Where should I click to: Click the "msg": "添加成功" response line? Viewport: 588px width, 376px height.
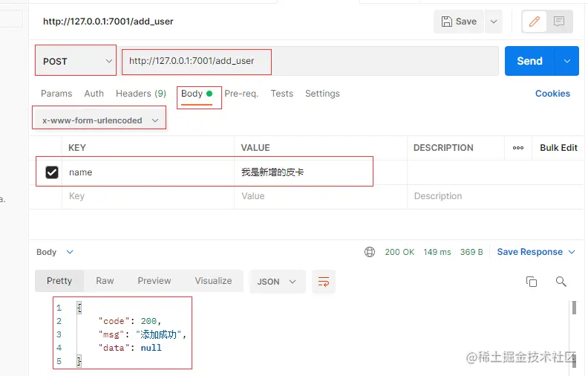coord(142,334)
